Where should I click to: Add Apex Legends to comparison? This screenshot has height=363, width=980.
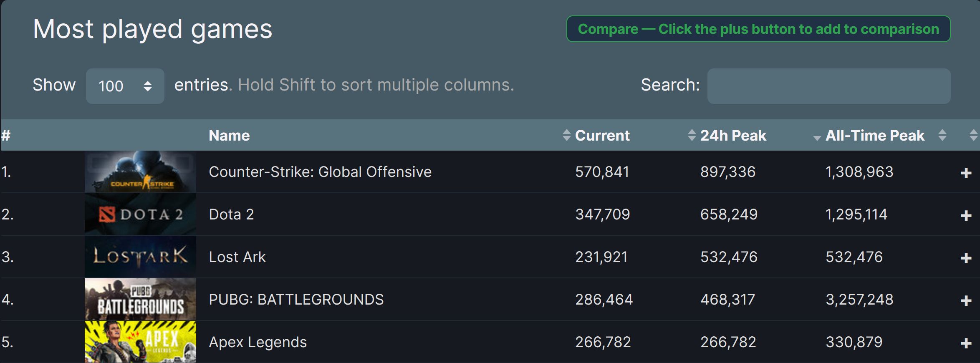pos(966,343)
